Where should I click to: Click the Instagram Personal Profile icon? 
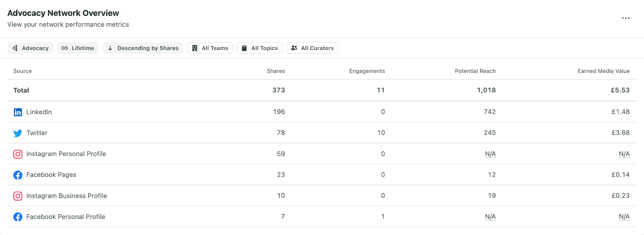(18, 154)
